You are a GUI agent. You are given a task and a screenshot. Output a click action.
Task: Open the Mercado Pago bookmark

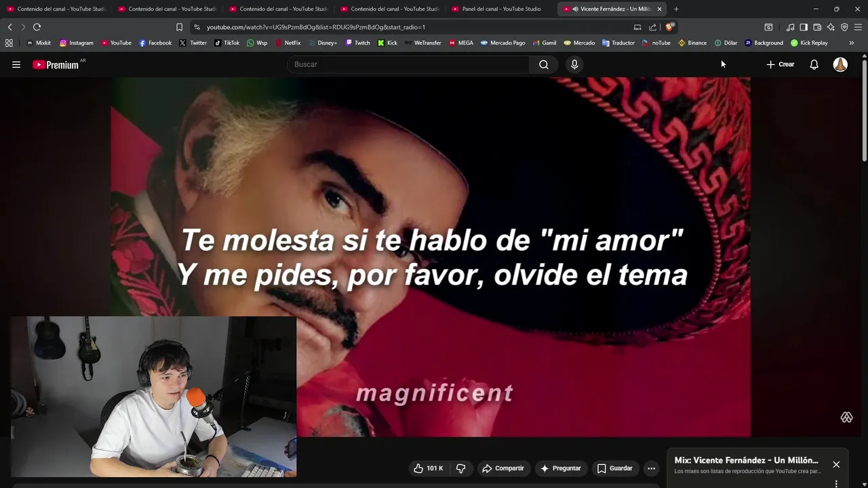502,43
